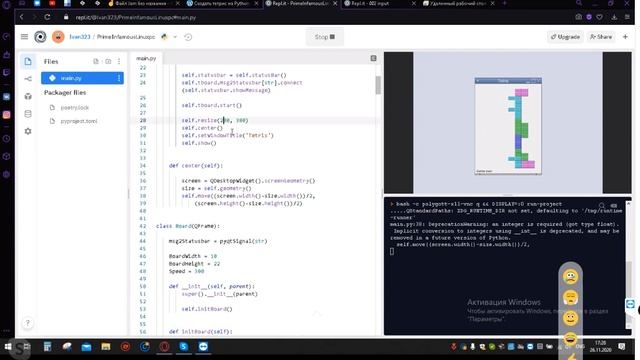Click the smiling emoji reaction
Image resolution: width=640 pixels, height=360 pixels.
571,318
